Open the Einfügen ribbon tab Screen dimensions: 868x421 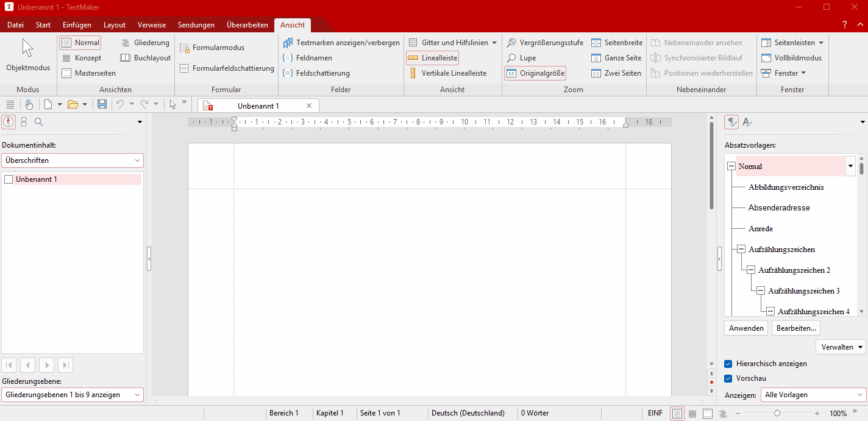(77, 25)
